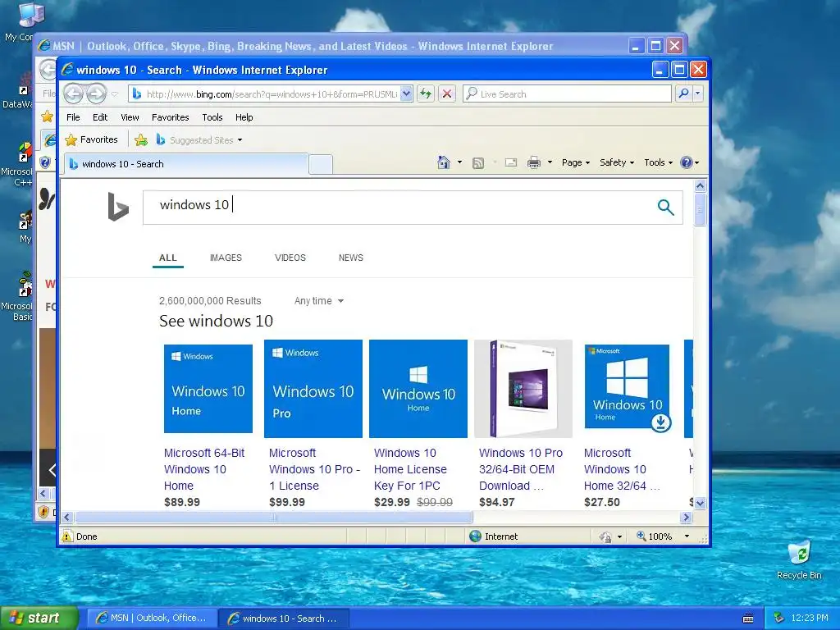
Task: Click the vertical scrollbar up arrow
Action: click(700, 186)
